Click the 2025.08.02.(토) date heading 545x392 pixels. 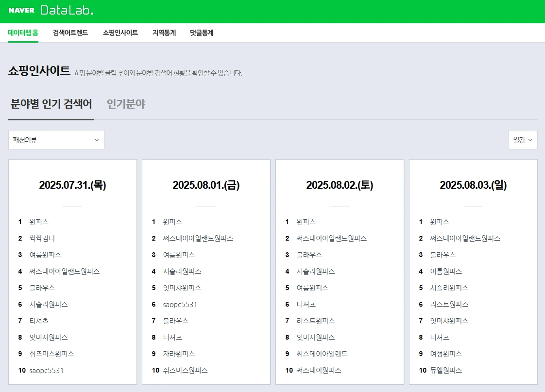(x=340, y=185)
